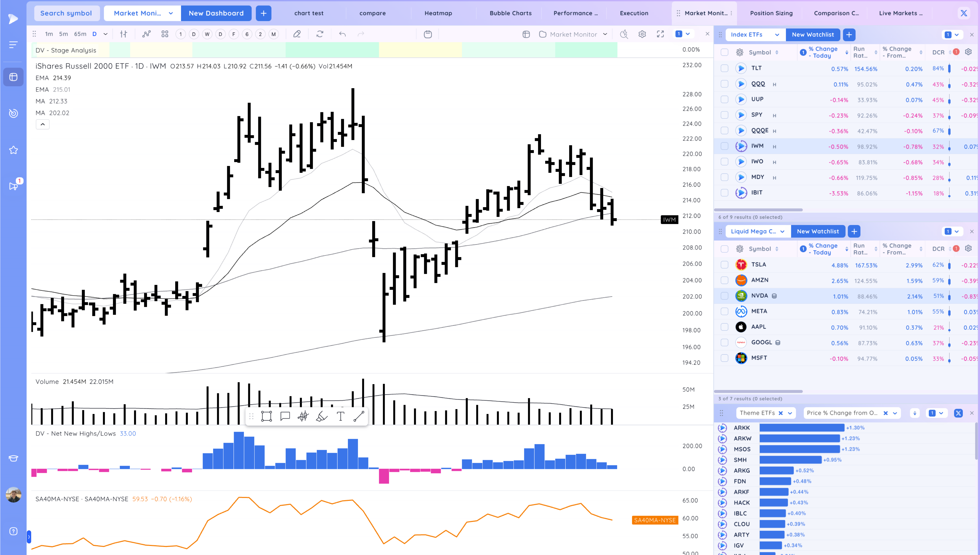Tick the NVDA row checkbox
This screenshot has height=555, width=980.
(724, 296)
